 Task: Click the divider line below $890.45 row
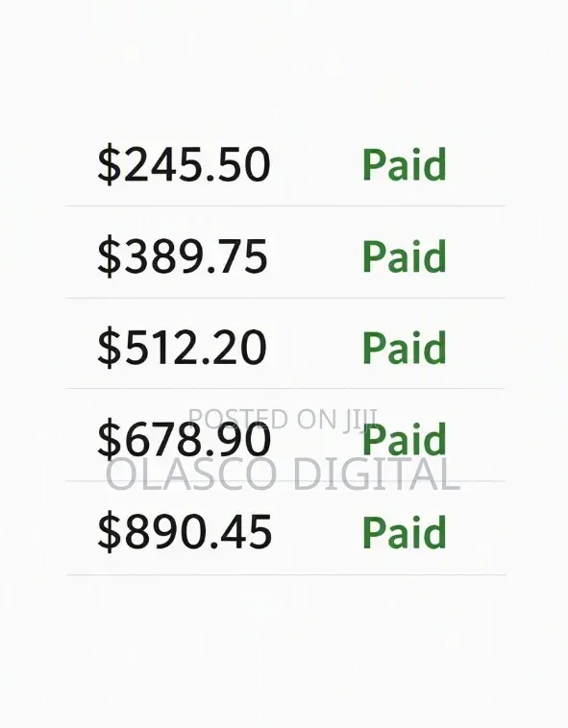point(285,574)
